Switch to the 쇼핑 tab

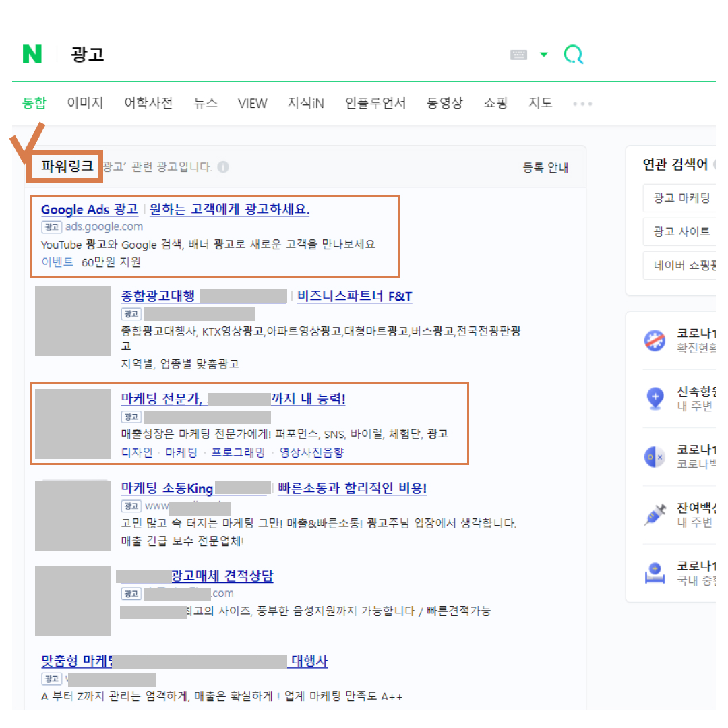tap(496, 102)
